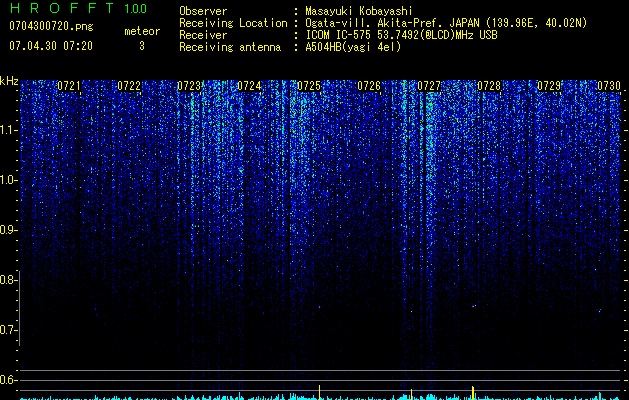Click the HROFFT 1.0.0 title text
This screenshot has width=629, height=400.
click(x=78, y=8)
